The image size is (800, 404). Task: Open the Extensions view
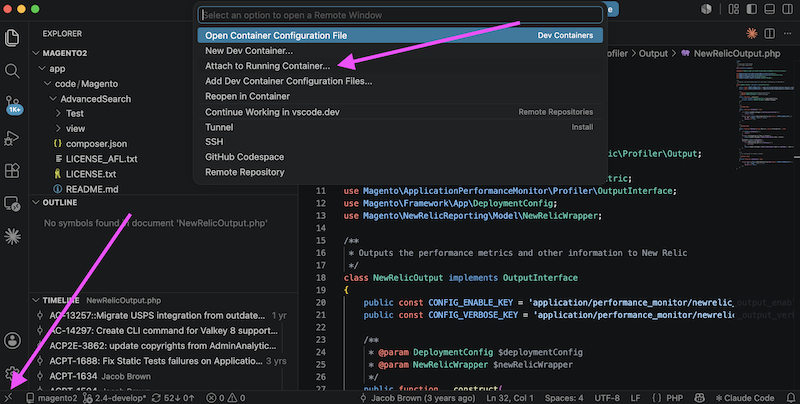(x=12, y=170)
